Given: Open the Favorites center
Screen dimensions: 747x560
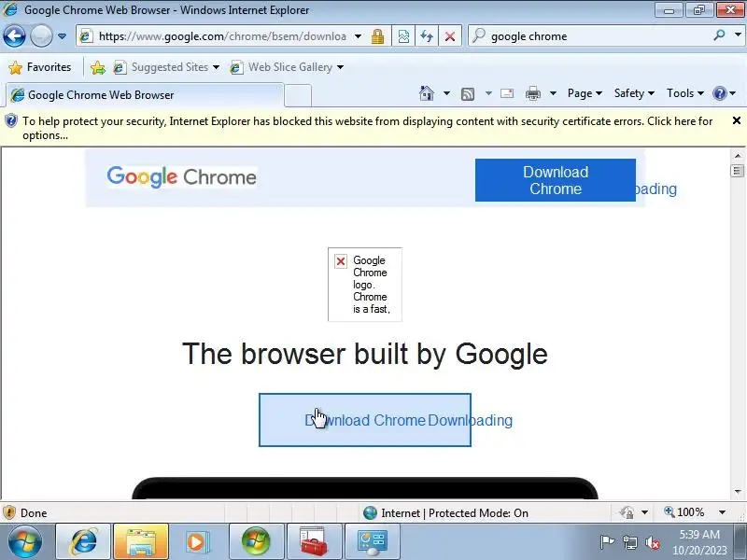Looking at the screenshot, I should (40, 67).
